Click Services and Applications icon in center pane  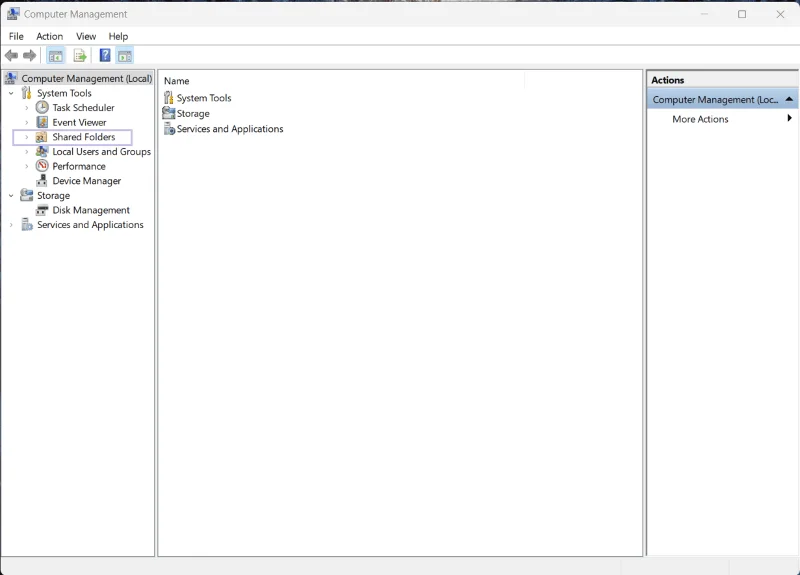click(x=169, y=129)
